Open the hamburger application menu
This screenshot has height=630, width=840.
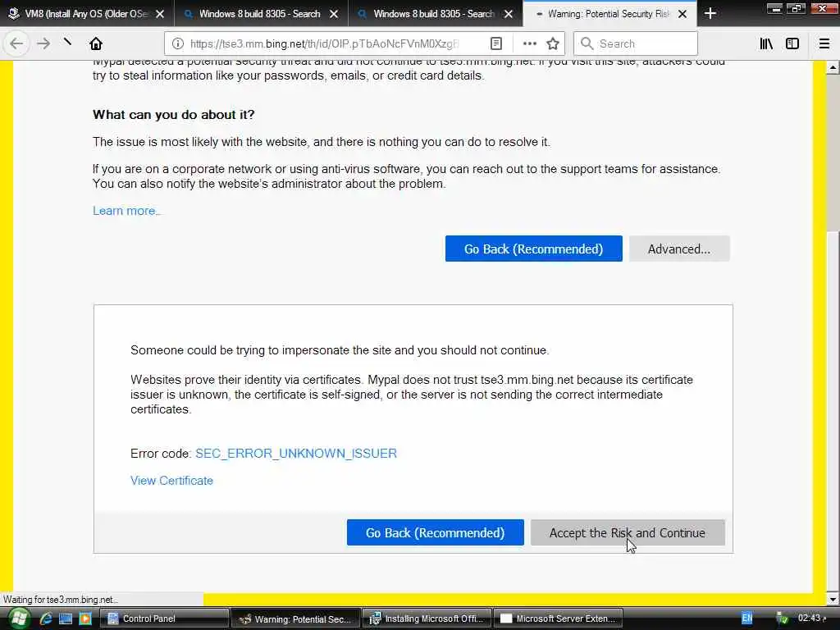point(824,43)
